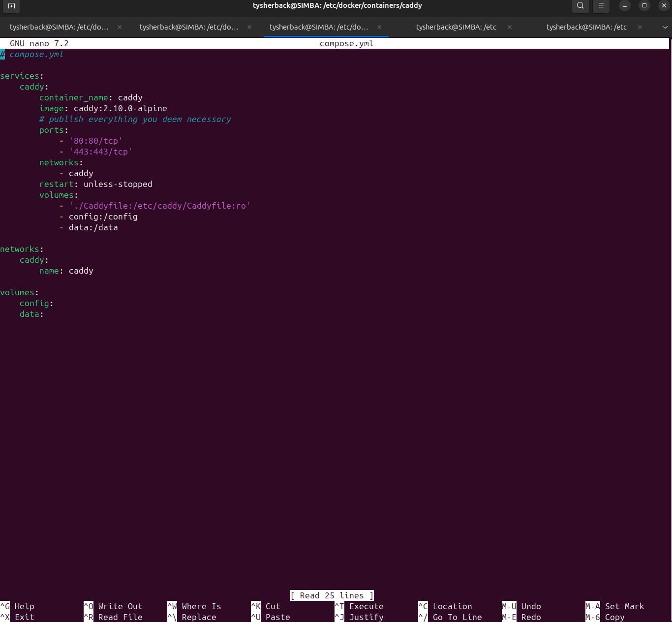Click the '[ Read 25 lines ]' status message
The width and height of the screenshot is (672, 622).
(x=332, y=595)
